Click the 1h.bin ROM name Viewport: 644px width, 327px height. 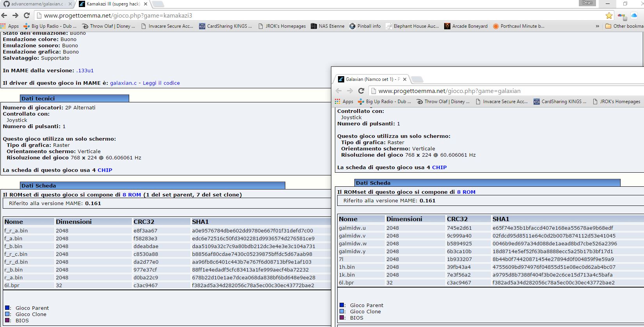pyautogui.click(x=347, y=267)
